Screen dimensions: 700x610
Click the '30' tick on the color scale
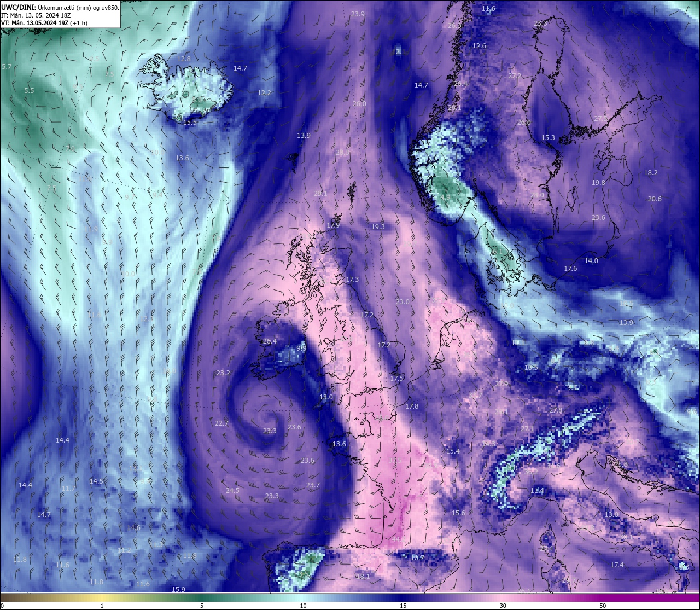(503, 606)
